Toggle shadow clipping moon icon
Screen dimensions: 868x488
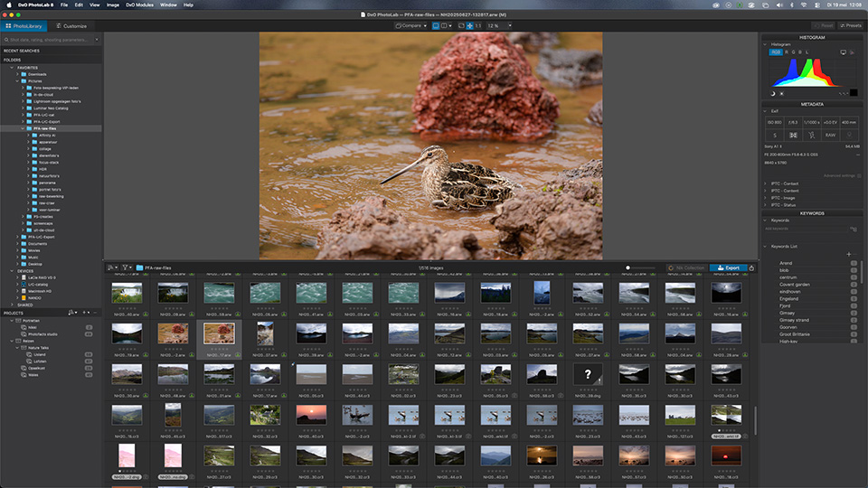point(773,93)
